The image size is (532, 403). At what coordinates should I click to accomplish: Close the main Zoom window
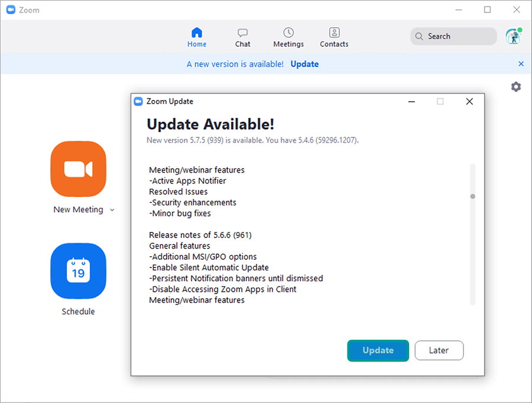517,9
